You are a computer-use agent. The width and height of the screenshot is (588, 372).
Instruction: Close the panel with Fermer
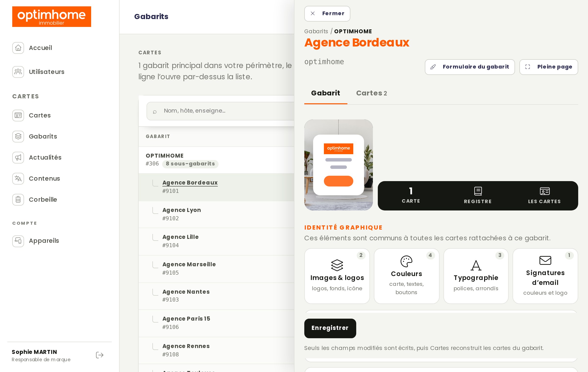point(327,13)
